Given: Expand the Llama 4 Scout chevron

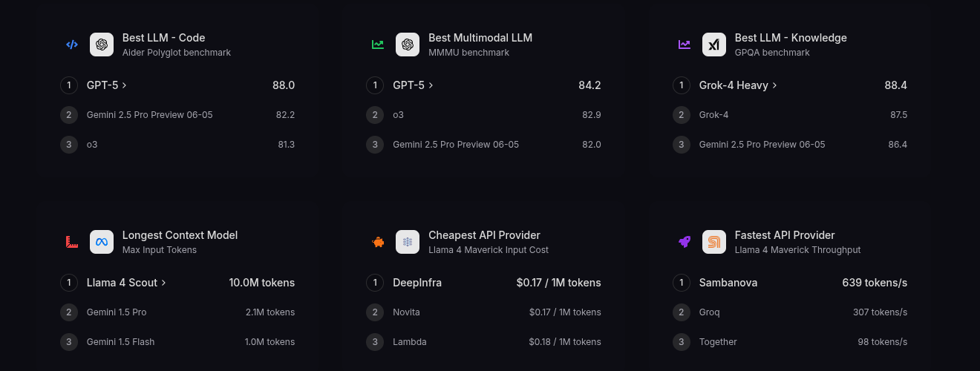Looking at the screenshot, I should click(x=163, y=283).
